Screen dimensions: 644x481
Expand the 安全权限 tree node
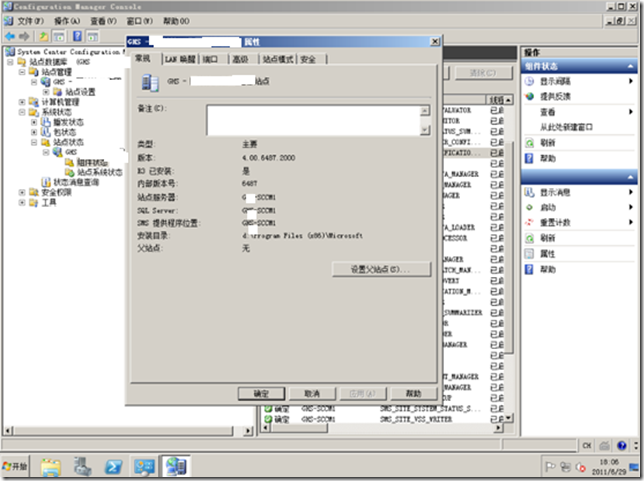[22, 192]
